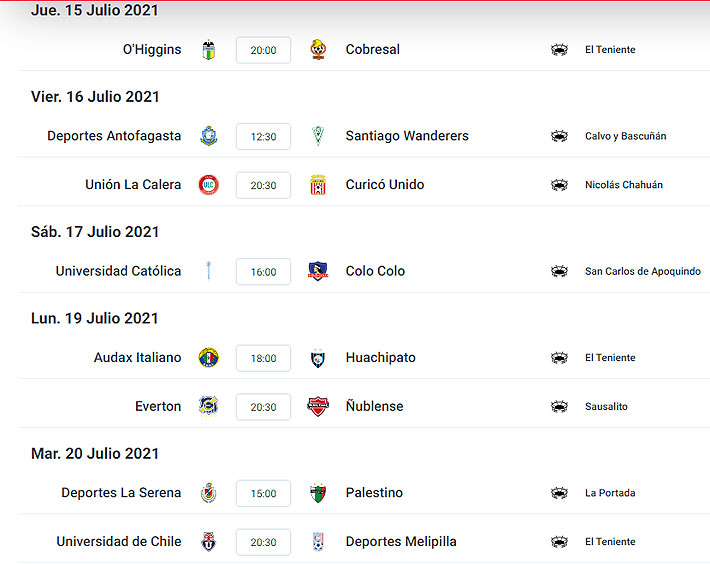The image size is (710, 564).
Task: Click the Cobresal club crest
Action: [318, 49]
